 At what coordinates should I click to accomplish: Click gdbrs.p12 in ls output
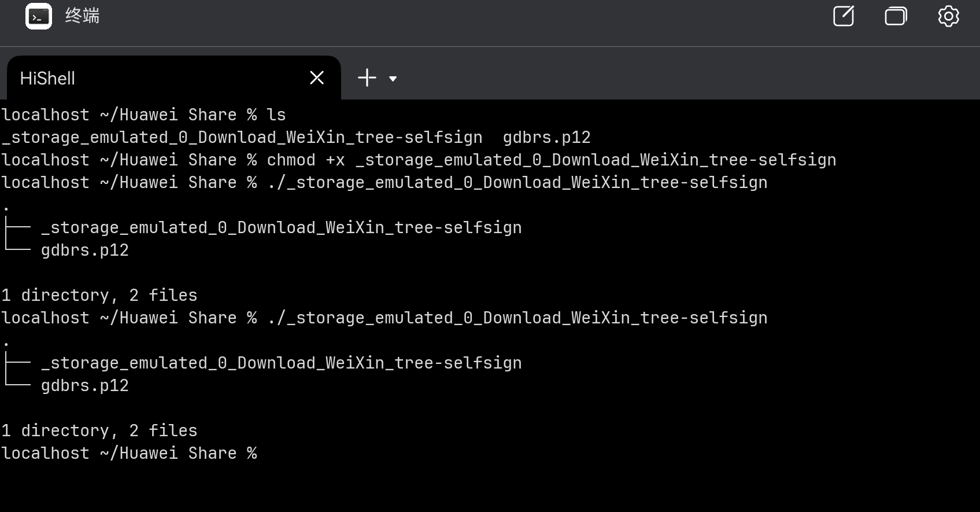pyautogui.click(x=546, y=137)
